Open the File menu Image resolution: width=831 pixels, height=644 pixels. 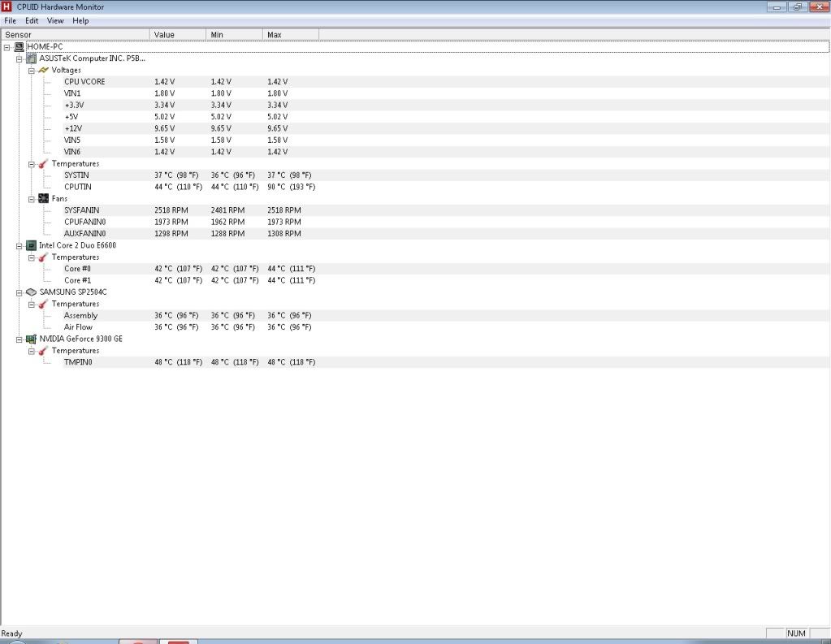tap(10, 20)
